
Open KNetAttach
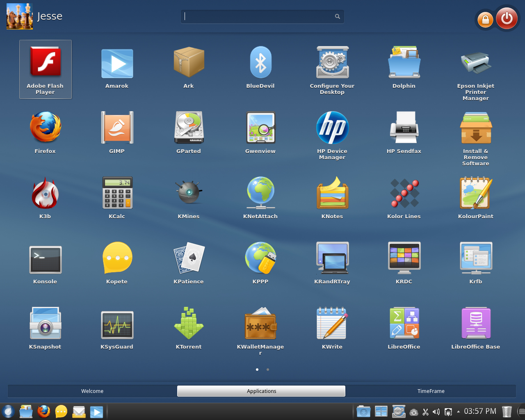(x=260, y=198)
